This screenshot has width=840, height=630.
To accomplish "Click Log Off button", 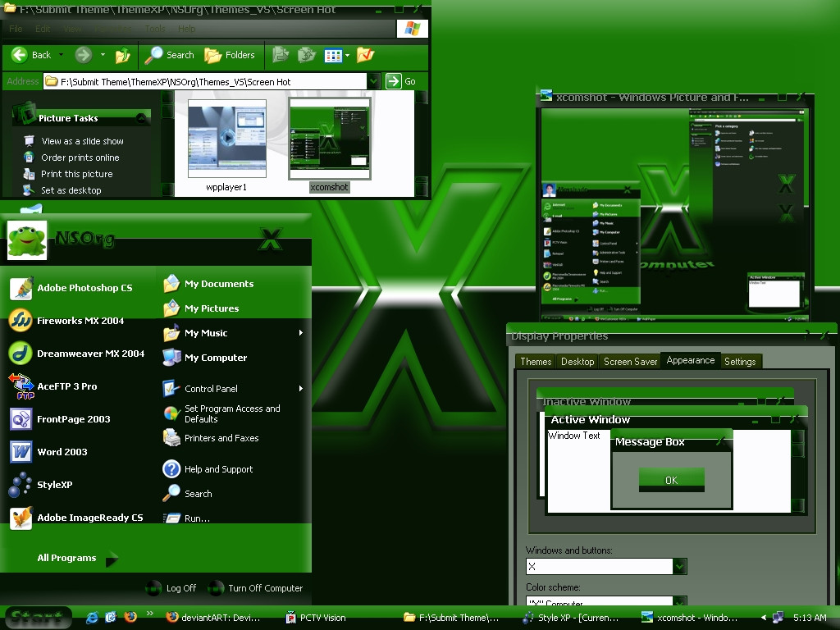I will [171, 587].
